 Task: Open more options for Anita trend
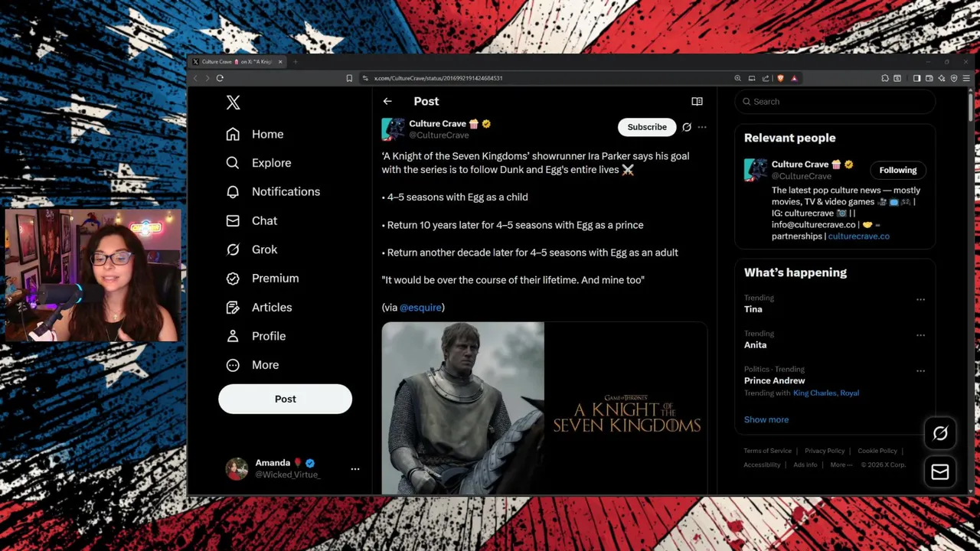[x=920, y=335]
